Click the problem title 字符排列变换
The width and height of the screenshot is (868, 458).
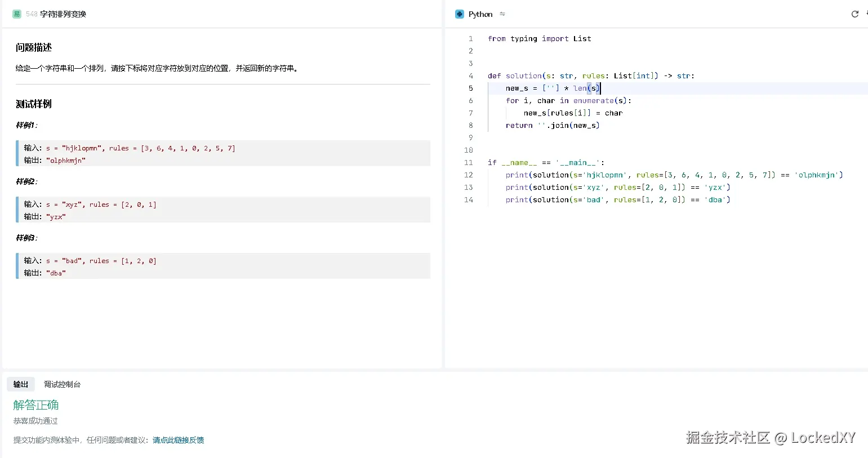[x=63, y=14]
